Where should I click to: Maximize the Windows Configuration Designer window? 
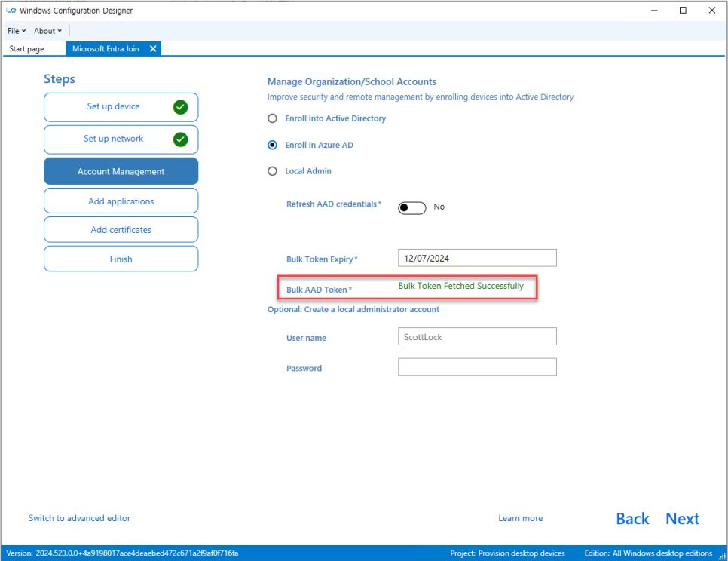[x=683, y=11]
